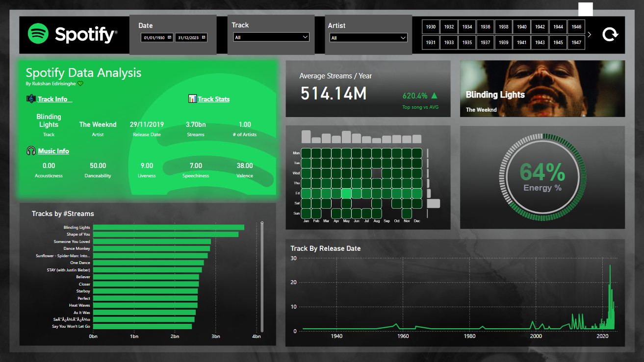Click the 50.00 Danceability value
644x362 pixels.
pos(98,166)
